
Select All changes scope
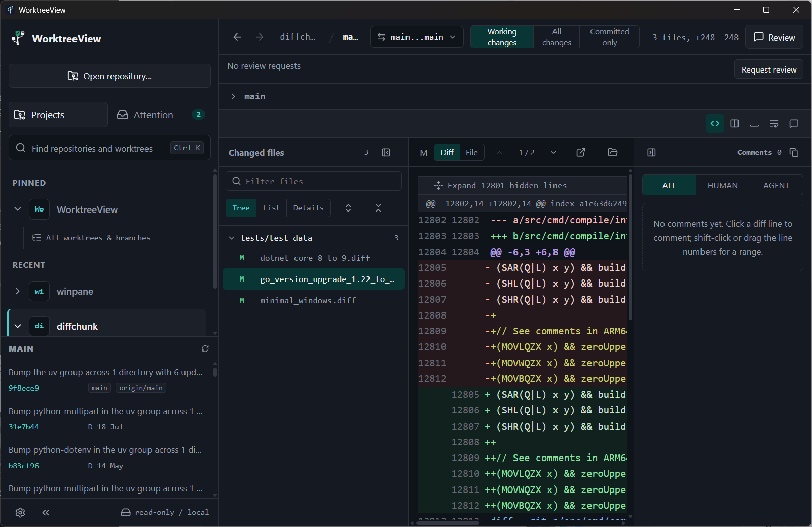(x=557, y=37)
